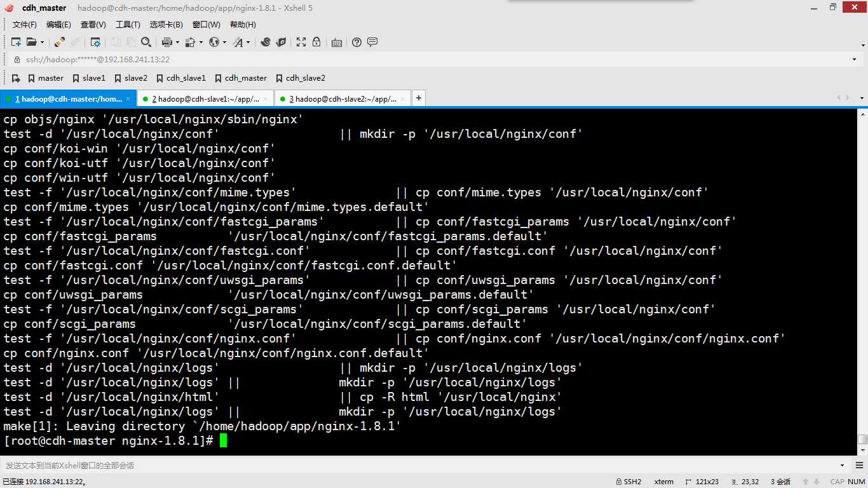Click the Key mapping keyboard icon
Screen dimensions: 868x488
click(x=337, y=42)
